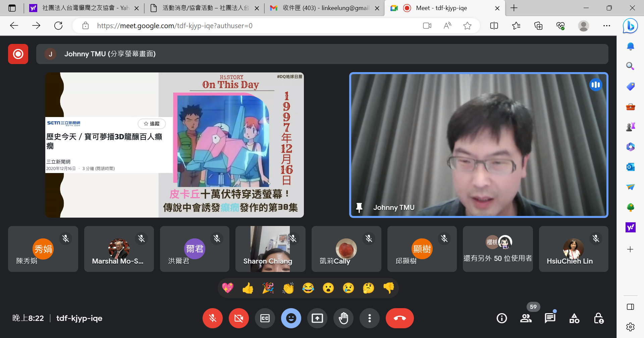Open meeting details info icon
This screenshot has width=644, height=338.
point(502,318)
